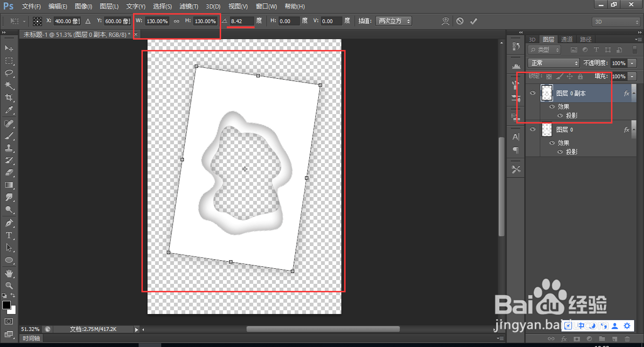The height and width of the screenshot is (347, 644).
Task: Switch to the 路径 tab
Action: (586, 39)
